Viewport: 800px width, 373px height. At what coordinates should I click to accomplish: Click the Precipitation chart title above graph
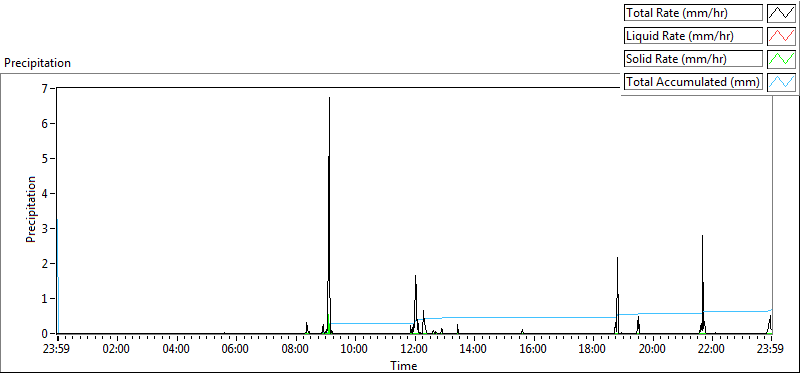(x=37, y=63)
